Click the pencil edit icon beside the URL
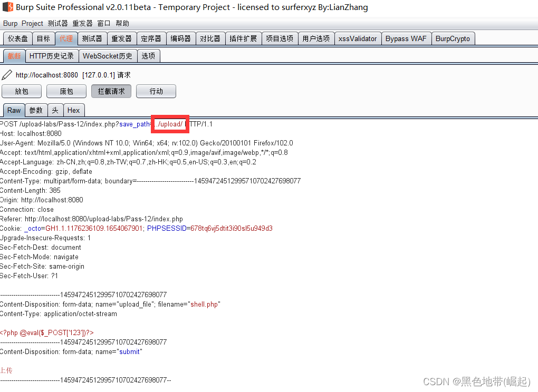Screen dimensions: 538x392 (7, 75)
